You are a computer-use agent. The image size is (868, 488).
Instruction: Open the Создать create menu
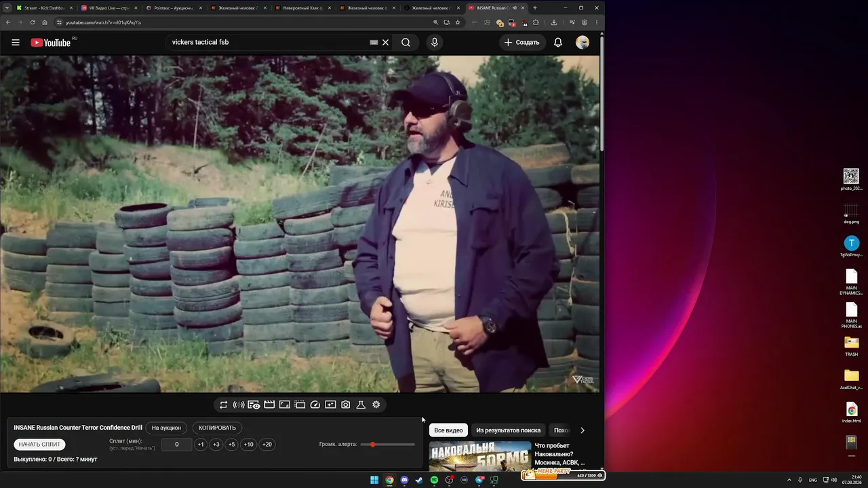click(x=523, y=42)
